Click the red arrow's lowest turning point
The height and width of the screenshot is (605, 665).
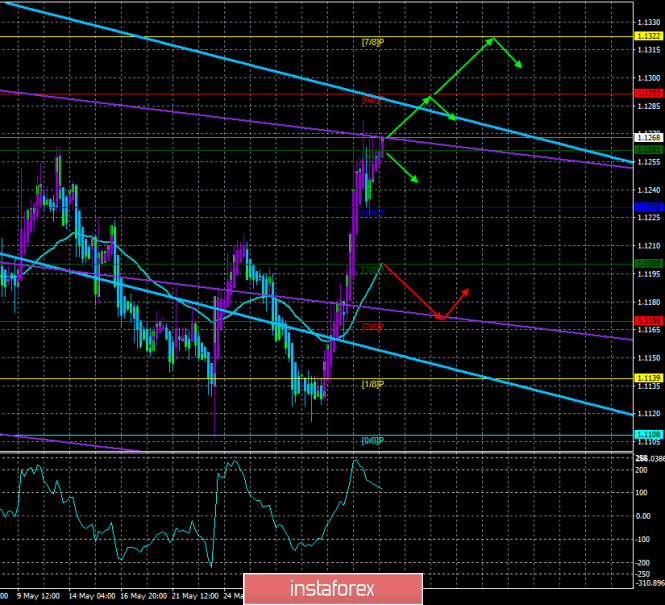point(441,318)
